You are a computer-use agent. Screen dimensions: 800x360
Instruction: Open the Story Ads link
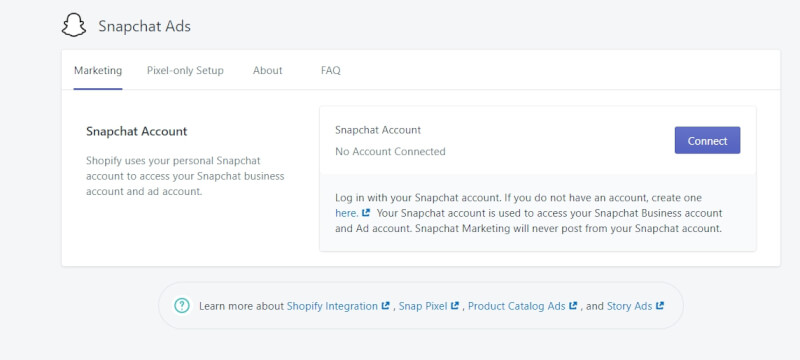point(630,306)
